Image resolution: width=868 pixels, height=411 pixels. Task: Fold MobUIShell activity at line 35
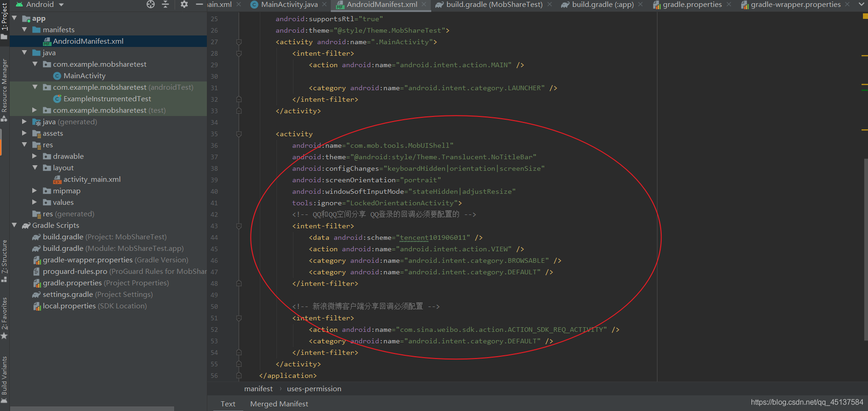[239, 134]
